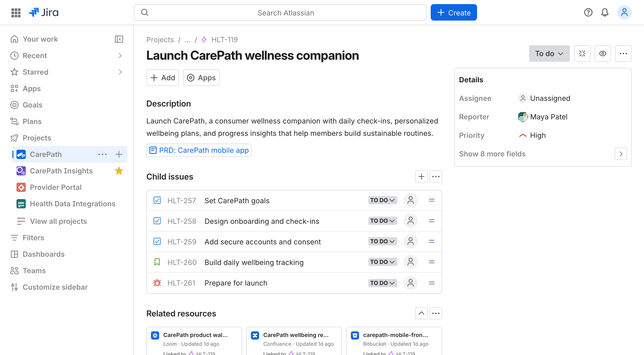Viewport: 644px width, 355px height.
Task: Open issue more actions ellipsis menu
Action: click(x=623, y=54)
